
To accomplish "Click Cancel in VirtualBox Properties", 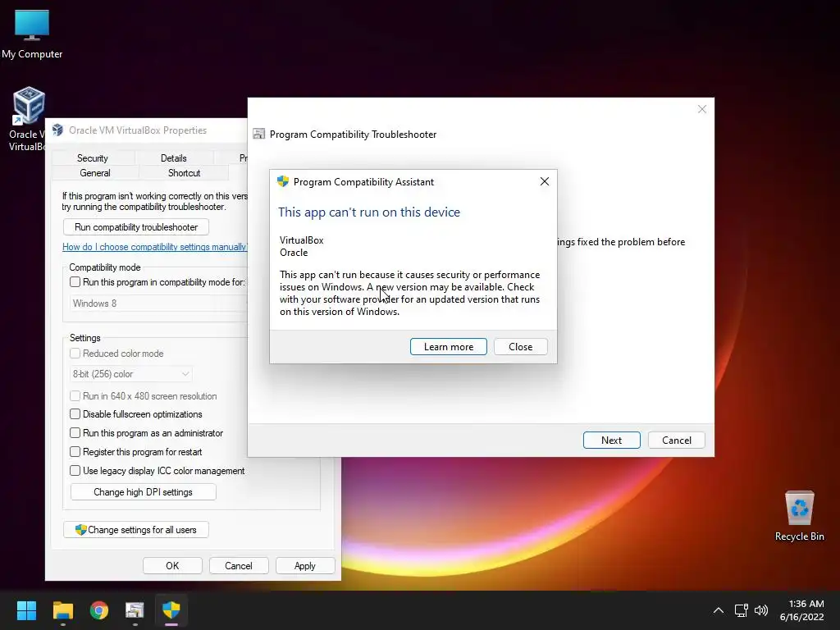I will point(239,566).
